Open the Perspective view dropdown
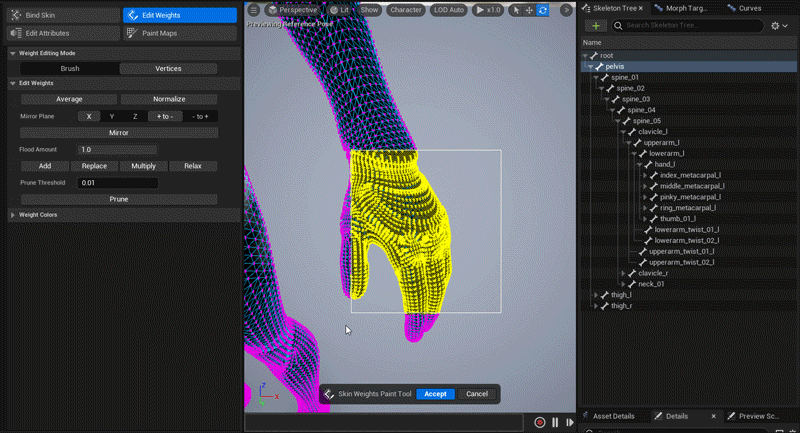 coord(293,10)
